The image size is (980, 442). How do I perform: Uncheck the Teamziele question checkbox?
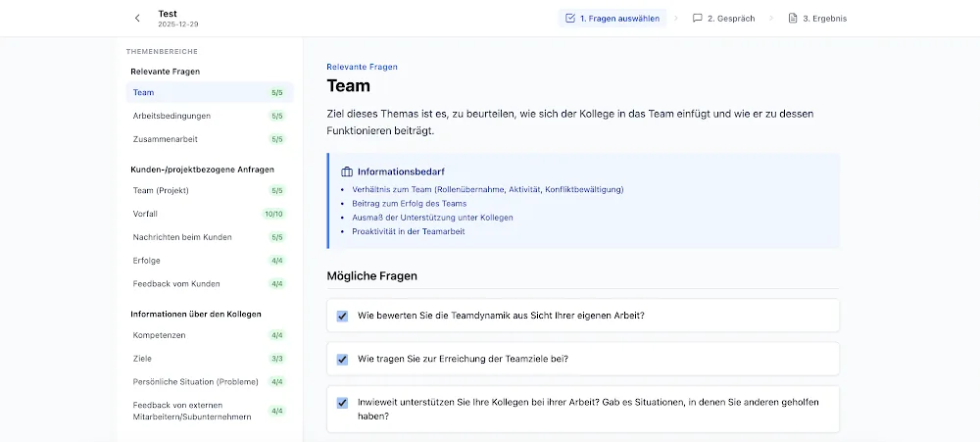[342, 360]
